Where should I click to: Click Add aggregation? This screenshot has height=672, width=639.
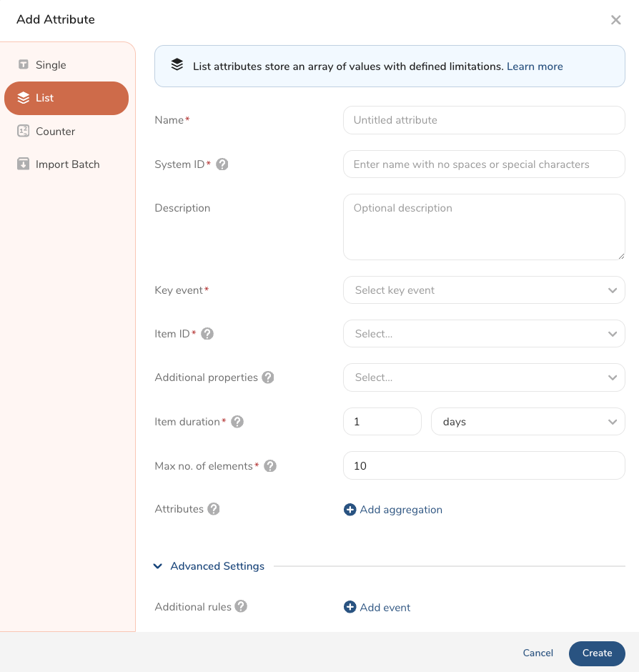click(393, 510)
